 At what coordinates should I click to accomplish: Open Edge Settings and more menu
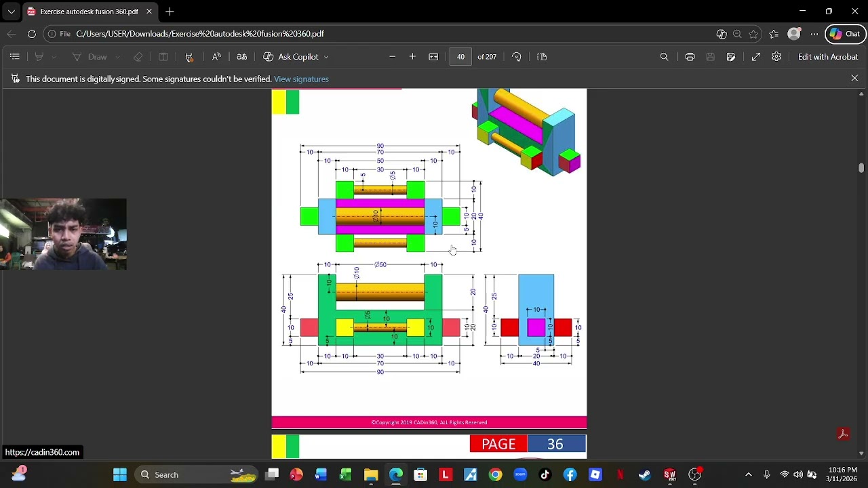click(814, 34)
